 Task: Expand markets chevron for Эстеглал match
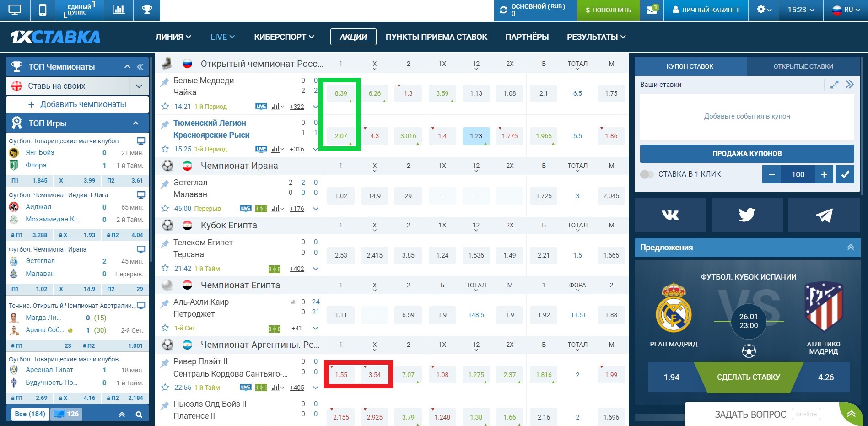pos(315,209)
